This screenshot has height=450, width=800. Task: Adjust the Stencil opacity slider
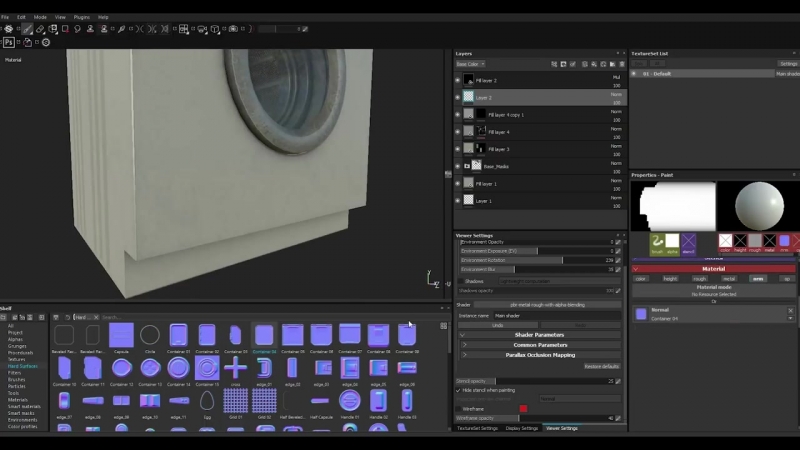[535, 381]
